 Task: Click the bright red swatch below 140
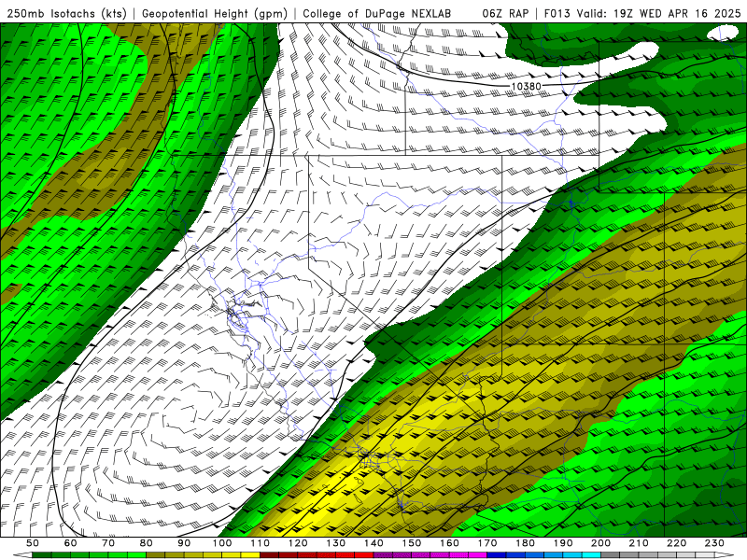pos(364,555)
